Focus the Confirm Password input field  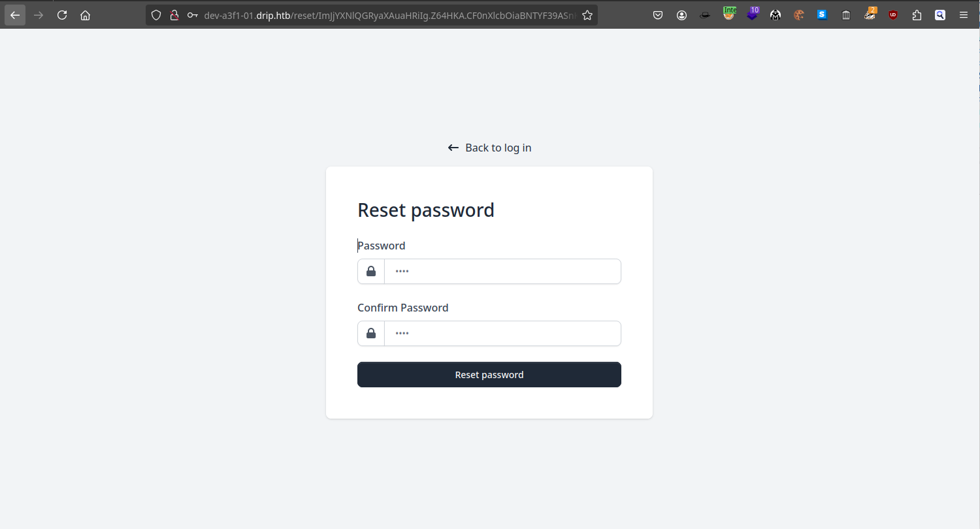pos(502,334)
